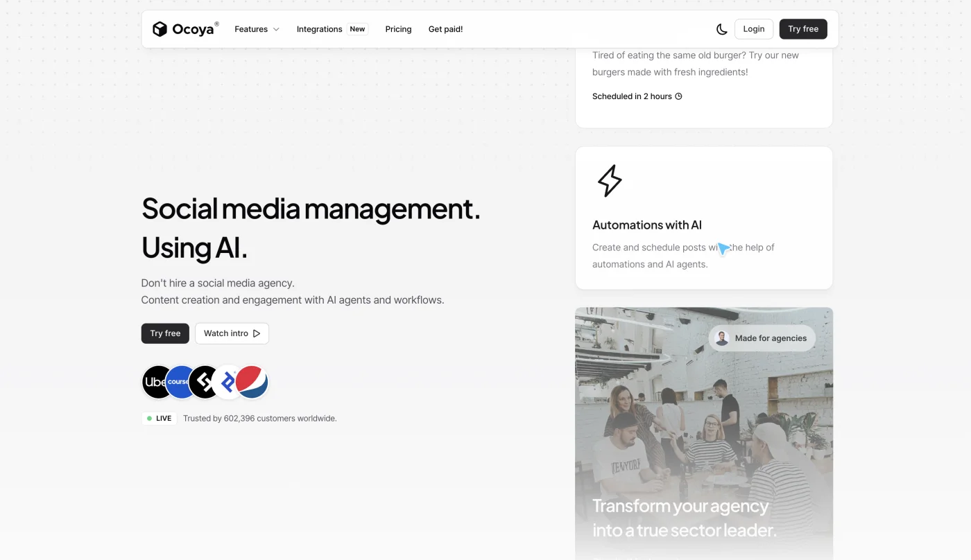Click the Pepsi logo circle
The width and height of the screenshot is (971, 560).
point(252,382)
